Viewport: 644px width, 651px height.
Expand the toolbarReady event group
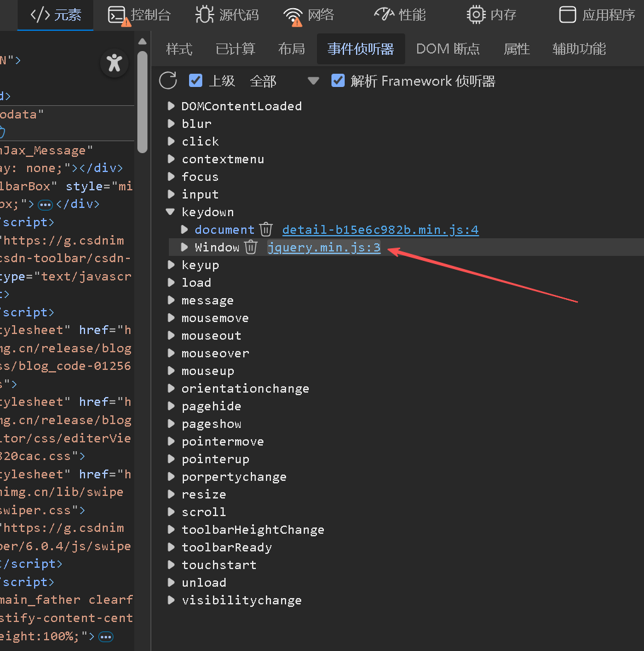[x=171, y=547]
